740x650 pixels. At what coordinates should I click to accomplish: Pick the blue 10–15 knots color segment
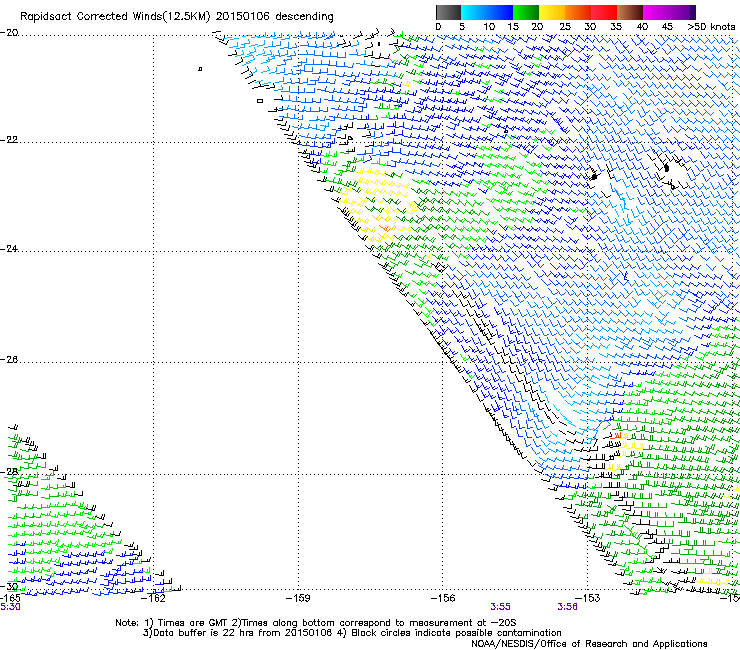coord(500,12)
